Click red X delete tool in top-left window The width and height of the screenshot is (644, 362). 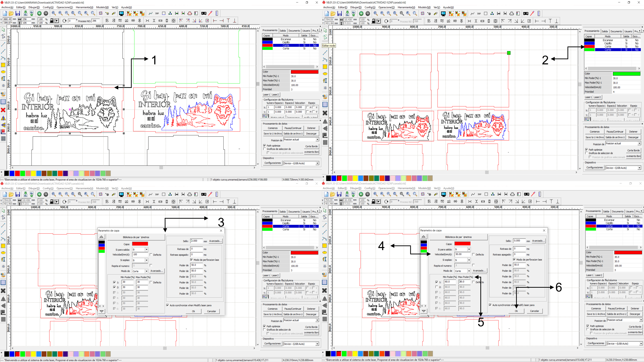[x=3, y=110]
